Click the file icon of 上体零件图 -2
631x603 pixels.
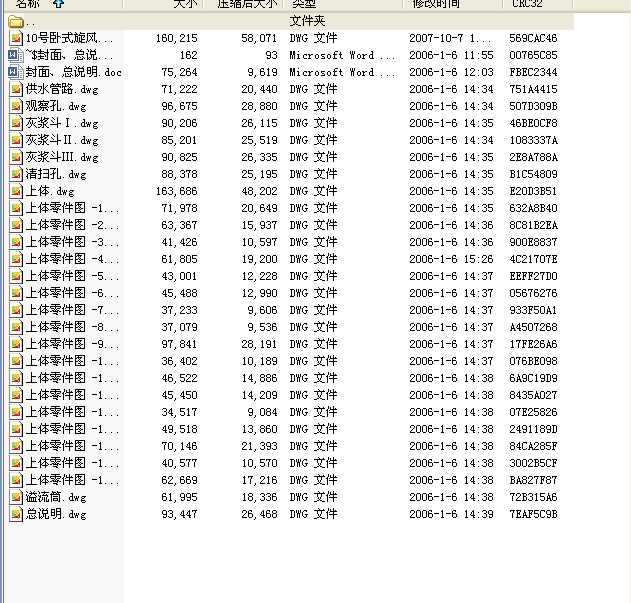coord(16,225)
